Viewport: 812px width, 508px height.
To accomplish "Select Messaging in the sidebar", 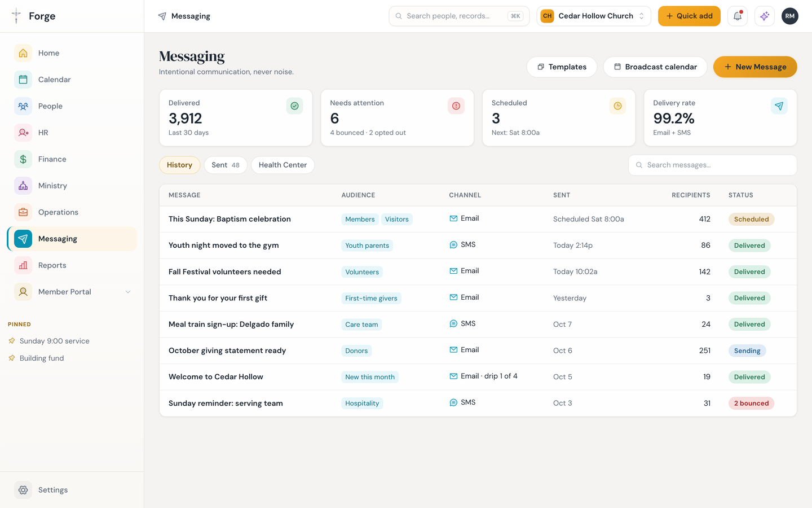I will [x=72, y=239].
